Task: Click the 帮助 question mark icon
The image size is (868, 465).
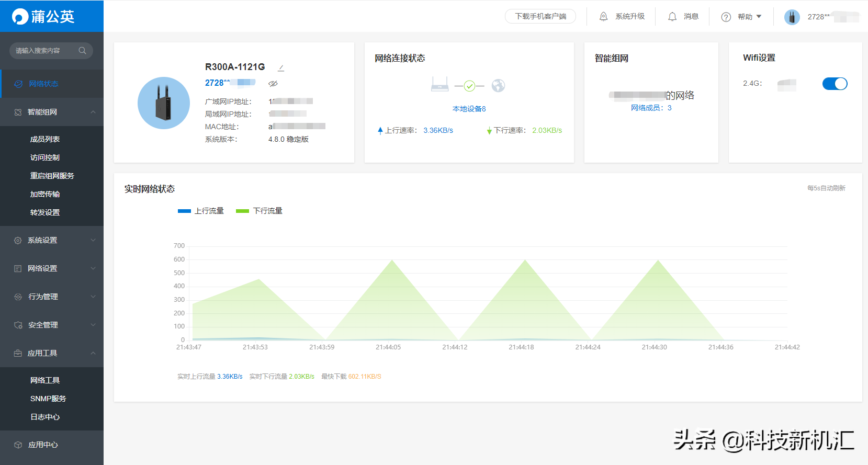Action: click(x=726, y=17)
